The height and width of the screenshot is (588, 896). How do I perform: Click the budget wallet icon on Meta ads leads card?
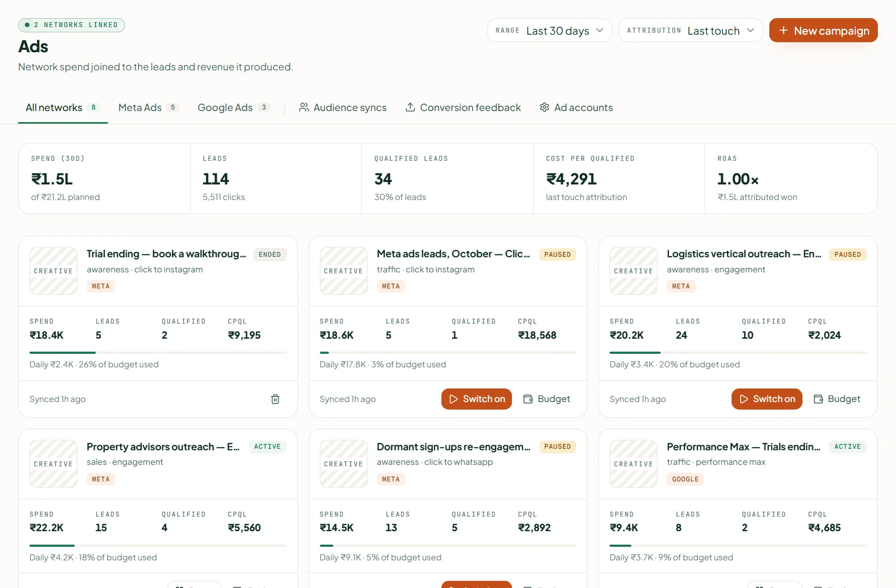click(x=528, y=399)
